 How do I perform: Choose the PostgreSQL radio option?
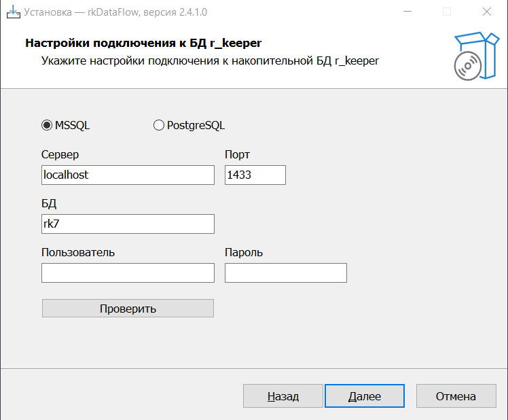pos(159,125)
